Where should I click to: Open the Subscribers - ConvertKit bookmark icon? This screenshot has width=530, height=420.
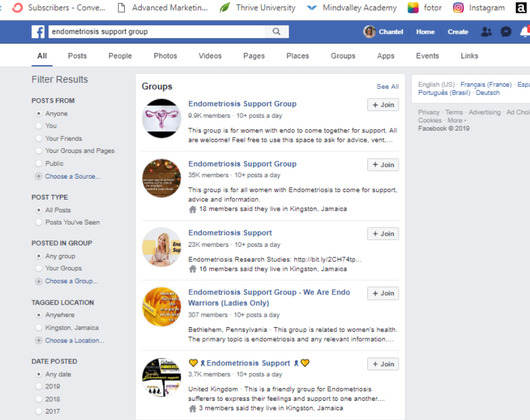(17, 8)
